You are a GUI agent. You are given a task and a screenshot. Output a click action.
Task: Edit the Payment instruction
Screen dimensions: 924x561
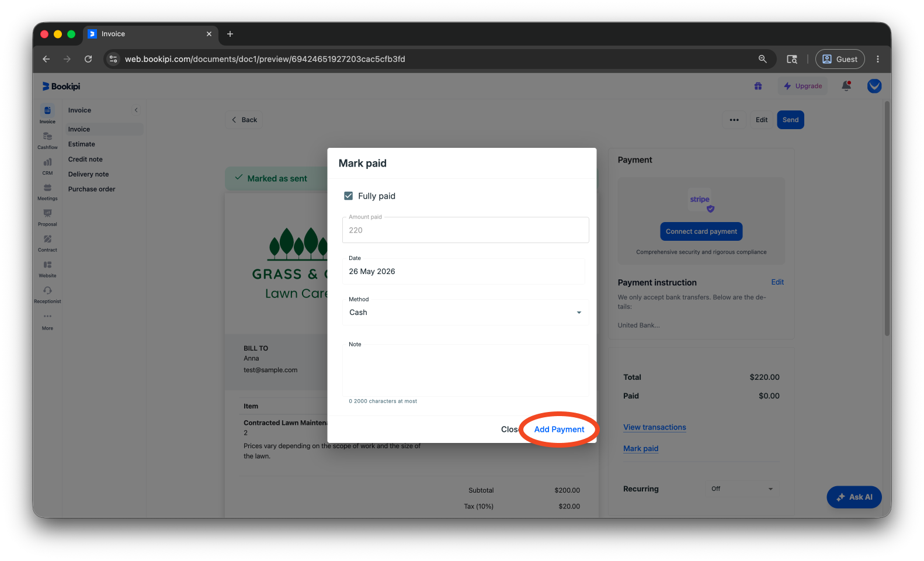click(x=777, y=282)
